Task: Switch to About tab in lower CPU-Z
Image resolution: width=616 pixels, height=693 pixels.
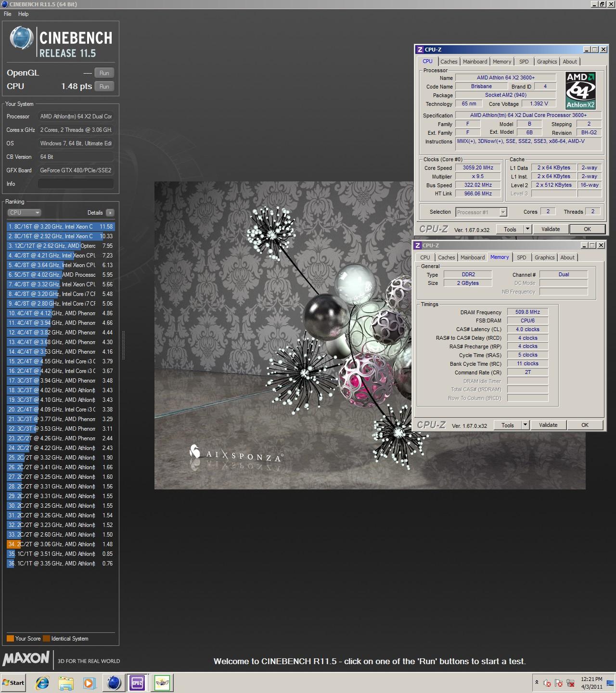Action: tap(567, 257)
